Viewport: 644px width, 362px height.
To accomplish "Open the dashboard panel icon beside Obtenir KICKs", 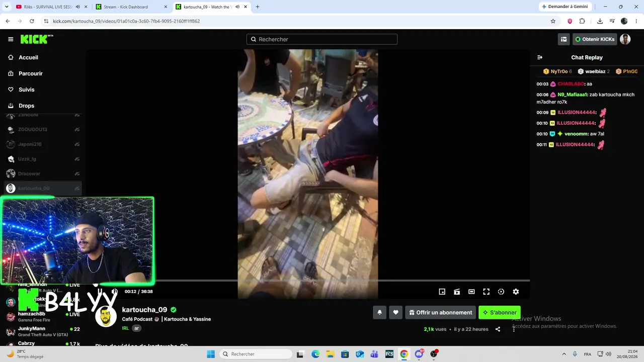I will point(564,39).
